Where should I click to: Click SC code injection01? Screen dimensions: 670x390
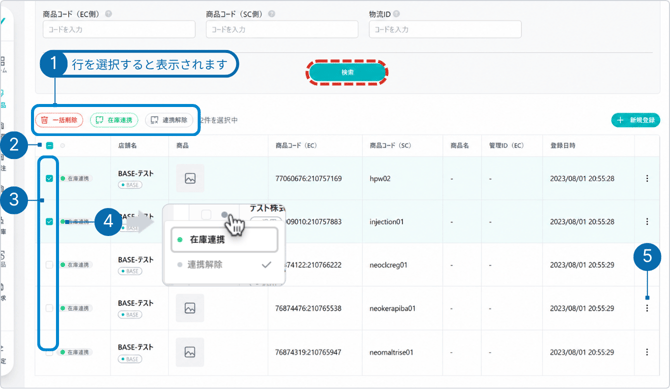(x=386, y=222)
